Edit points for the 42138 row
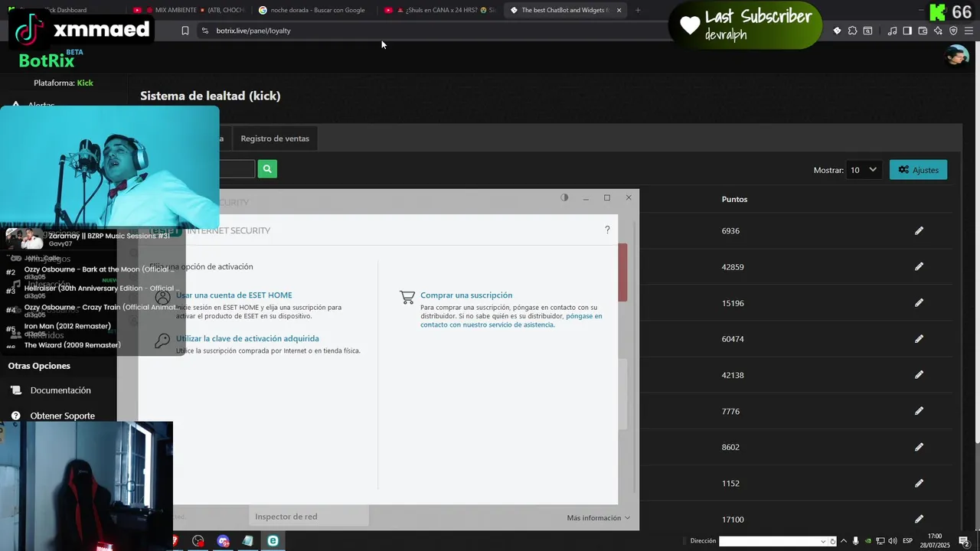Viewport: 980px width, 551px height. (x=919, y=374)
